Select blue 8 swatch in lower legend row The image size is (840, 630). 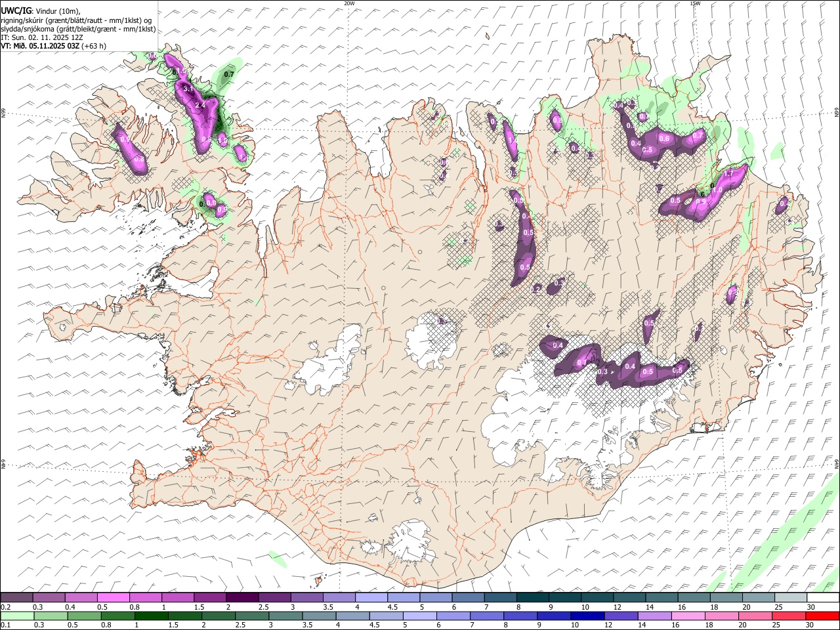(x=520, y=616)
